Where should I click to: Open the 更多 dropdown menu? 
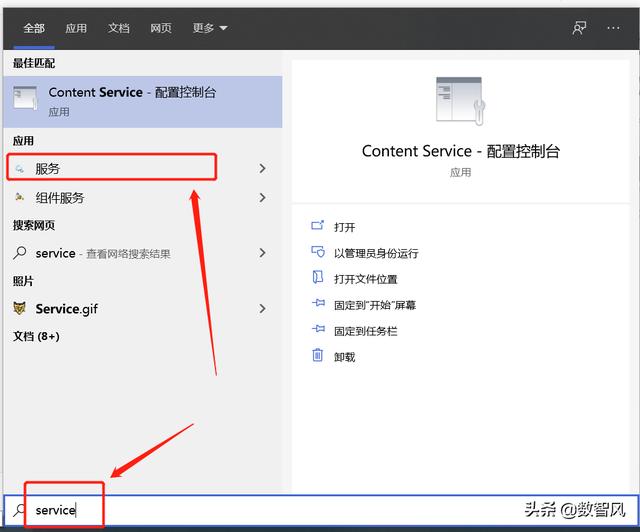210,28
